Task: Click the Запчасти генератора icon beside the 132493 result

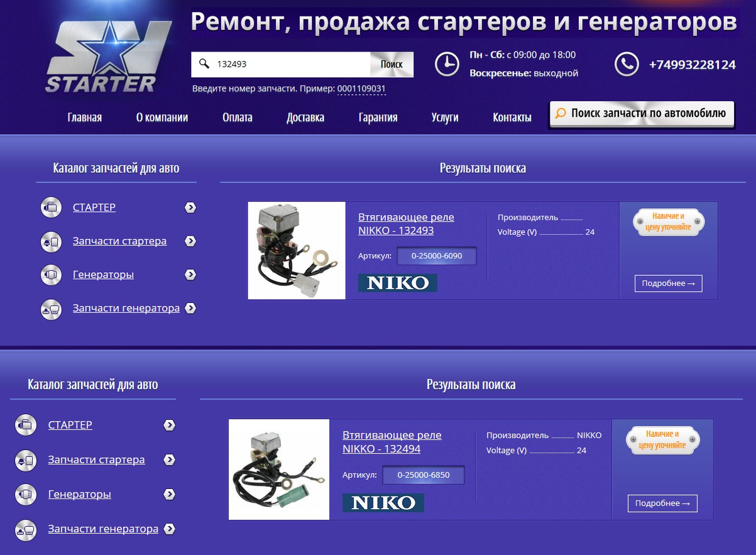Action: pyautogui.click(x=51, y=309)
